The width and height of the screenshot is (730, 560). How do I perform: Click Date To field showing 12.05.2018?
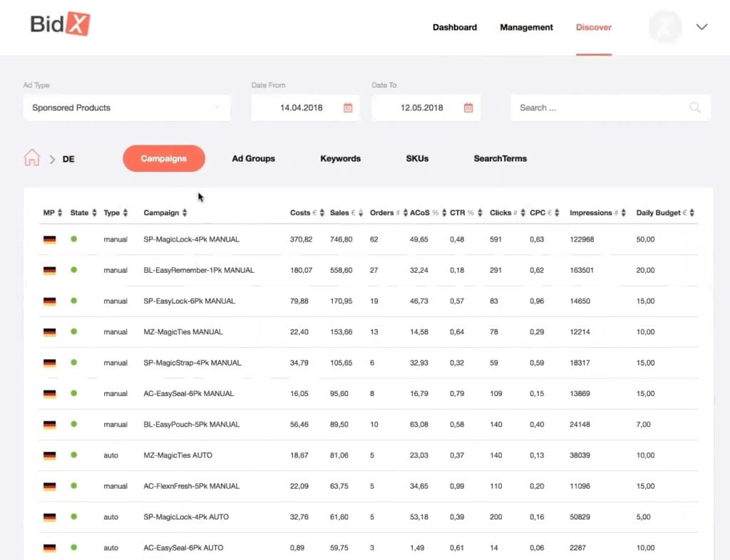[x=426, y=108]
